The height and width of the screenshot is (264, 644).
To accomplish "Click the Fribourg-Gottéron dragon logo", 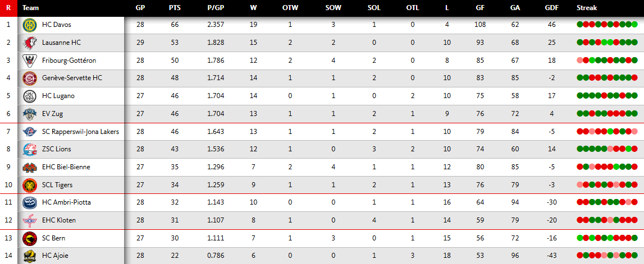I will 29,61.
